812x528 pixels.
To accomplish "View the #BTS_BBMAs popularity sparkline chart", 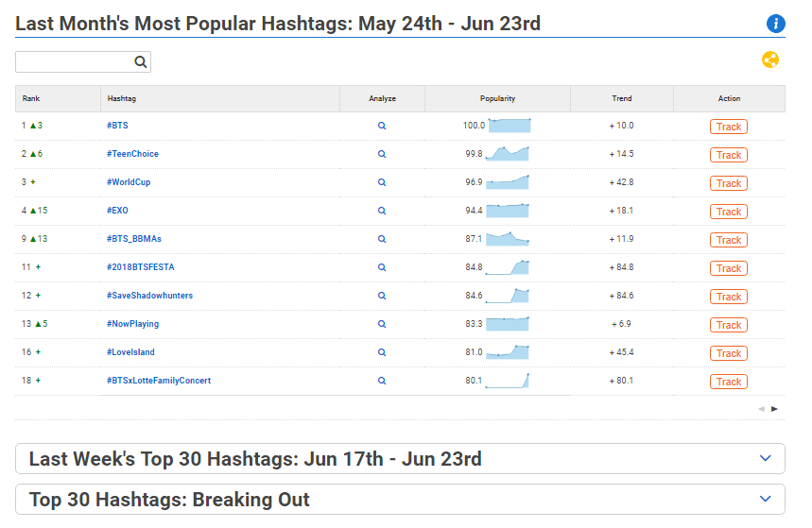I will (x=508, y=239).
